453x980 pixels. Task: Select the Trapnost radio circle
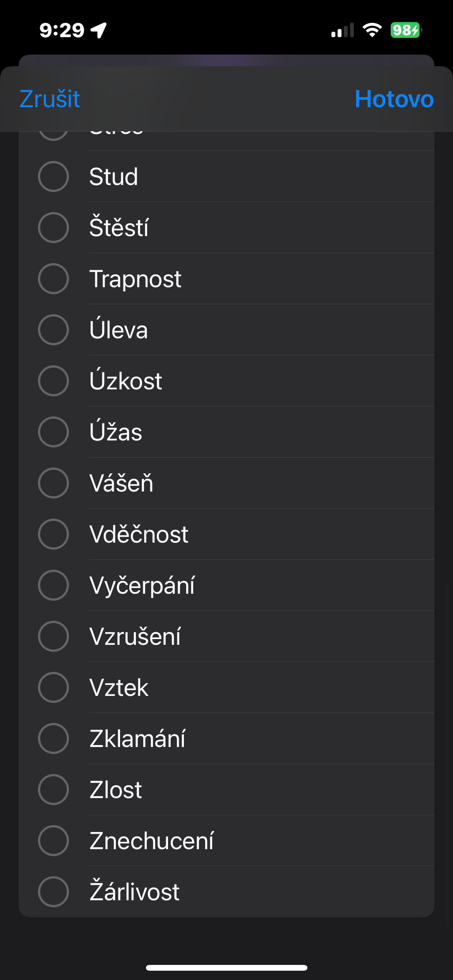(x=53, y=279)
